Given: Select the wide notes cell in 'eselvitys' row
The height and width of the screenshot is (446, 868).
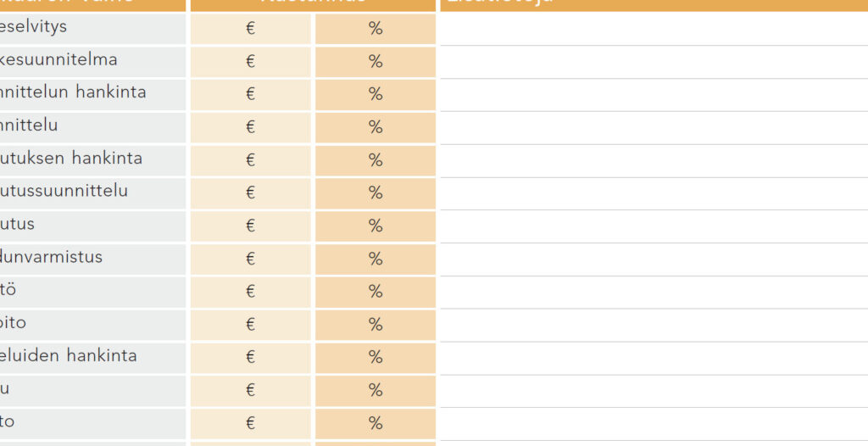Looking at the screenshot, I should (654, 29).
